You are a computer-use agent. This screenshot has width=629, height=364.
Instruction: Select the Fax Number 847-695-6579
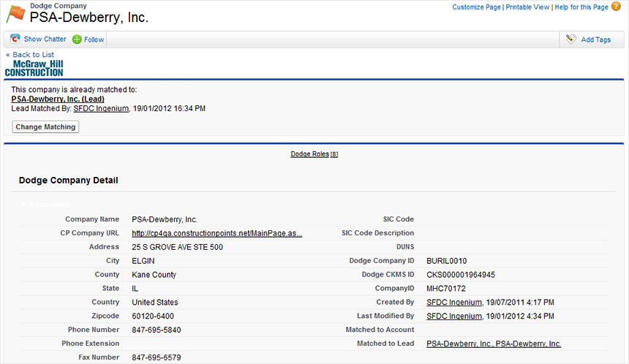coord(157,357)
